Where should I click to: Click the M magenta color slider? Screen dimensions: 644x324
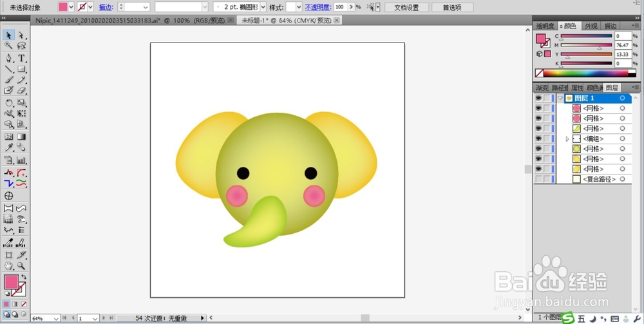pyautogui.click(x=586, y=45)
